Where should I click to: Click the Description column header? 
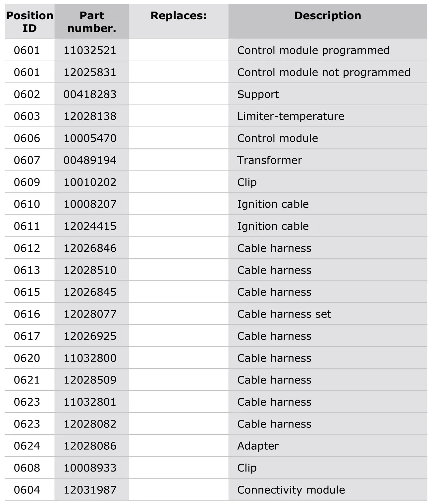click(327, 16)
